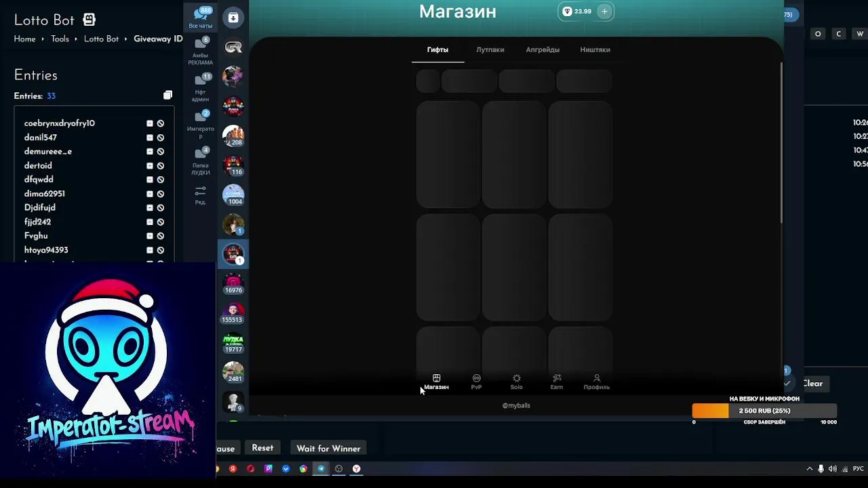868x488 pixels.
Task: Click the C button at top right
Action: coord(839,34)
